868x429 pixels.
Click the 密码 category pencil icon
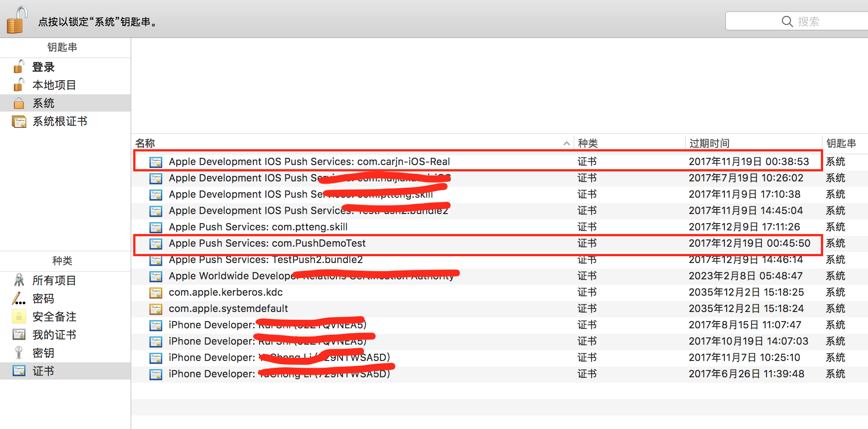(x=19, y=298)
